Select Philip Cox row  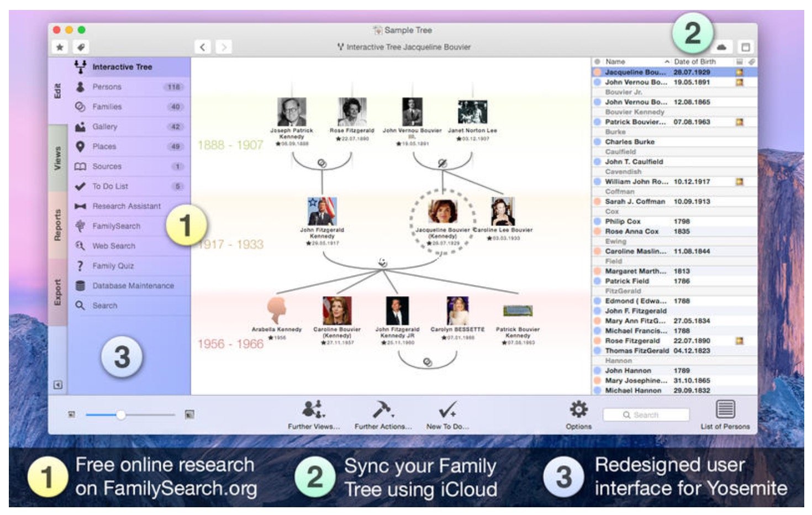(x=674, y=221)
